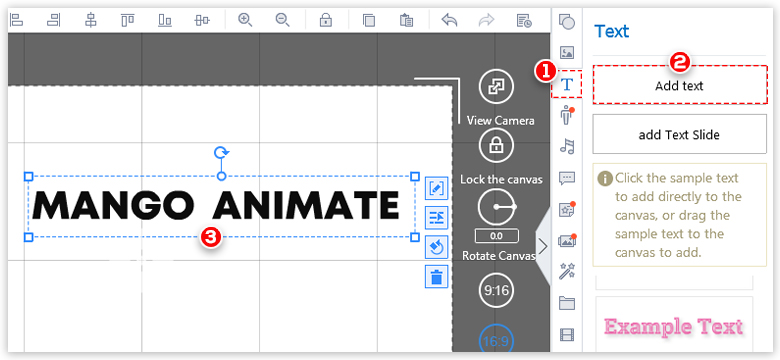Viewport: 780px width, 360px height.
Task: Open the film strip video panel
Action: [567, 335]
